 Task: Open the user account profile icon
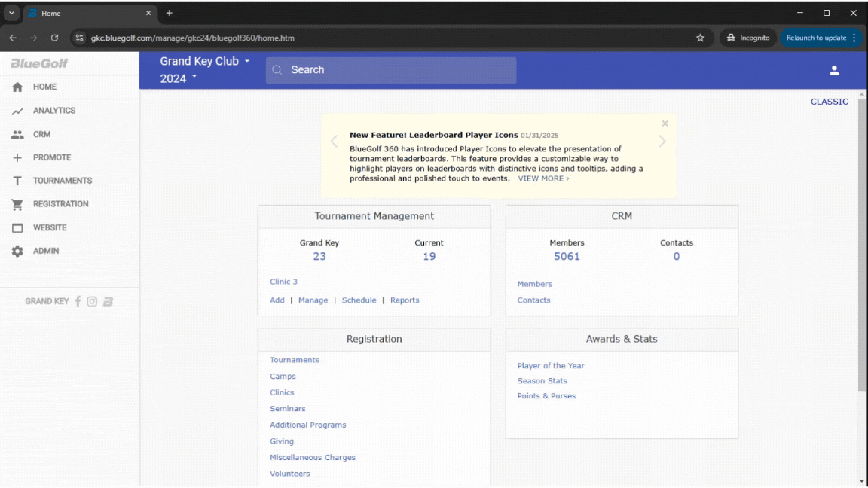click(x=834, y=70)
